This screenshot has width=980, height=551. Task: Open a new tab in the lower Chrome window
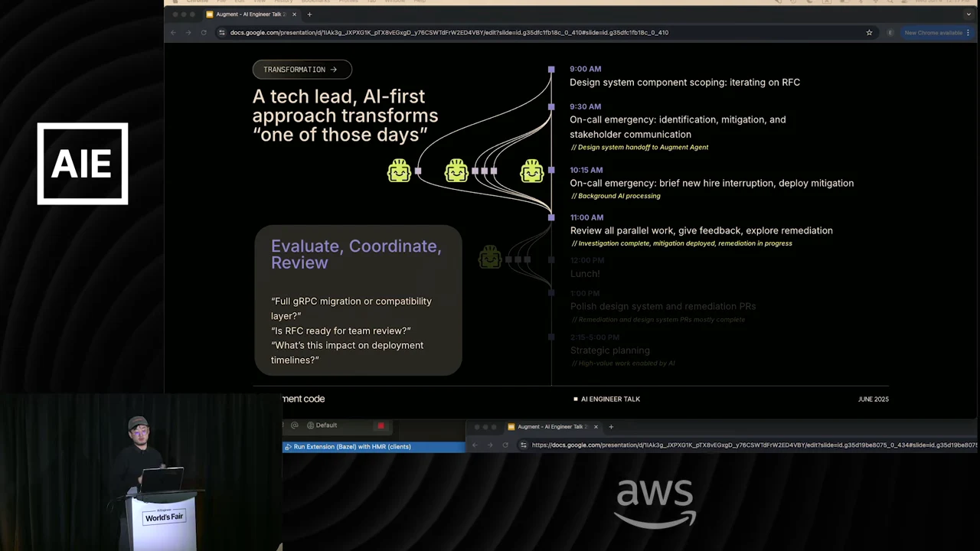click(x=611, y=427)
